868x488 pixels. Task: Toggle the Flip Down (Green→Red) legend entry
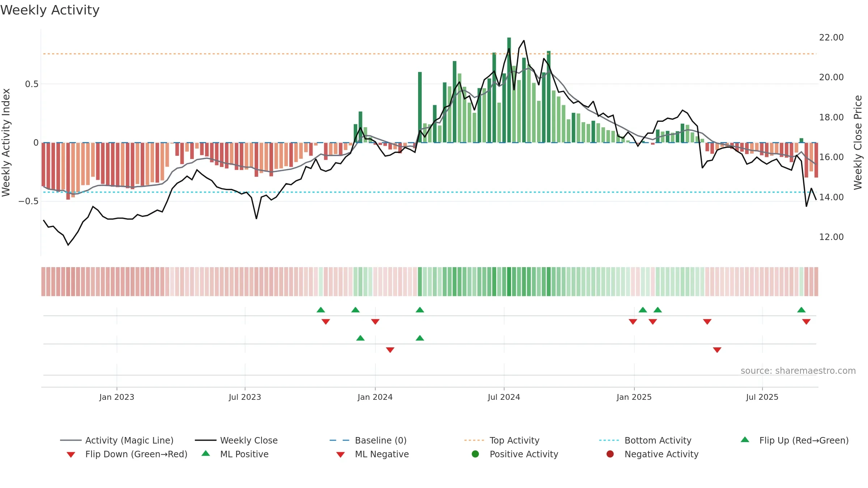(127, 454)
